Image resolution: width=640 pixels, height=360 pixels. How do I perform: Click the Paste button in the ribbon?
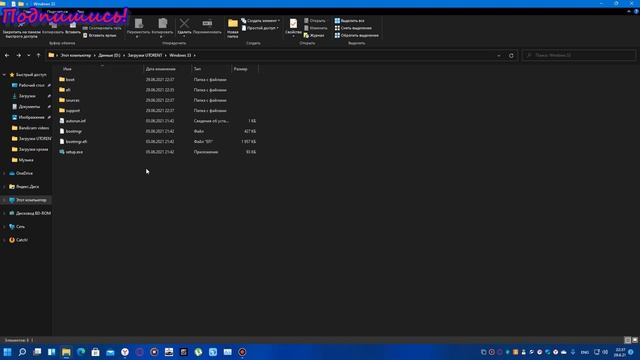[x=73, y=28]
